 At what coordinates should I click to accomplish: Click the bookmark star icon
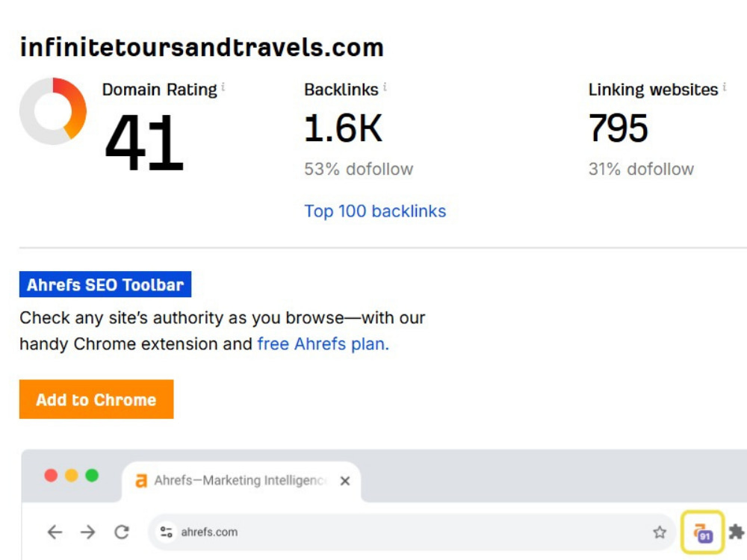(x=660, y=532)
